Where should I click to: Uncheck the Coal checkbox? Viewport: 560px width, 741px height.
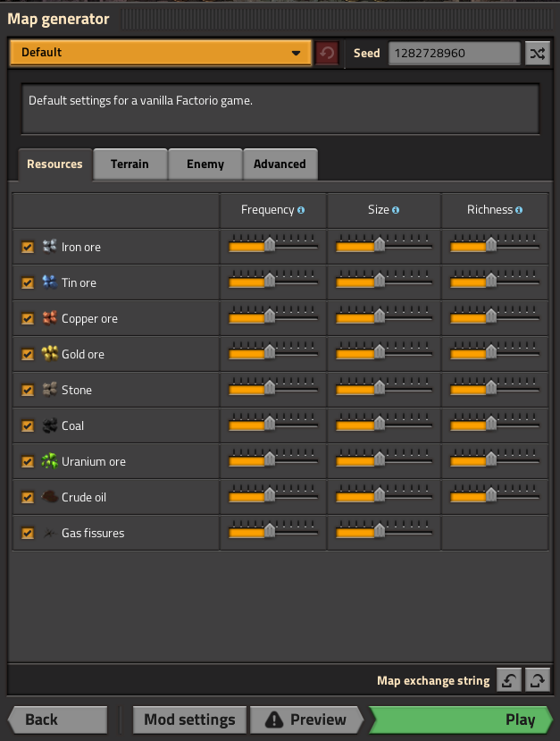coord(28,426)
